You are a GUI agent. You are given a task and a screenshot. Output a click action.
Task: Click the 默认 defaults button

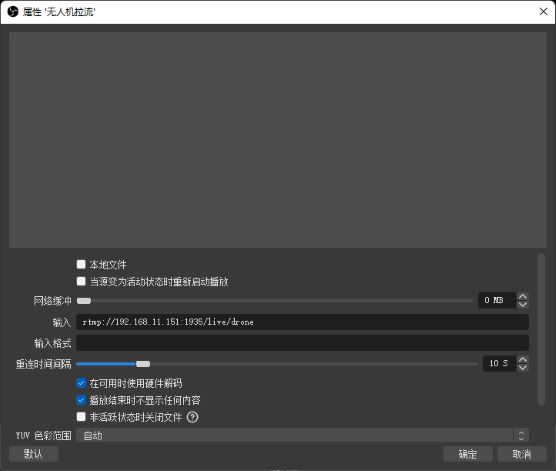[x=34, y=454]
